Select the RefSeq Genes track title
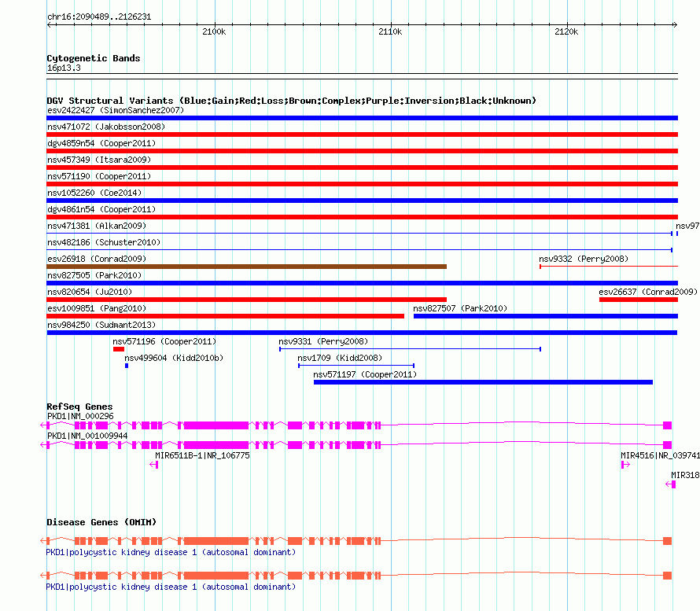 click(79, 407)
